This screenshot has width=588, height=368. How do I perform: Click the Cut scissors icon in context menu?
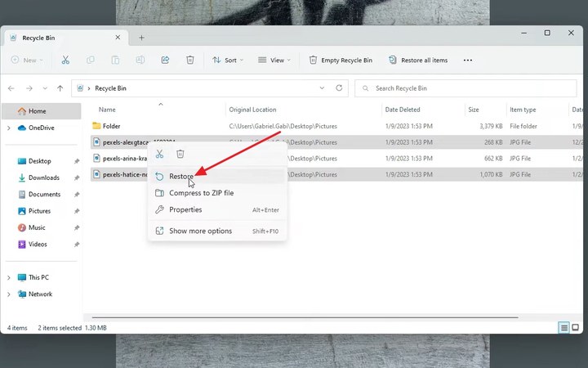click(x=160, y=154)
